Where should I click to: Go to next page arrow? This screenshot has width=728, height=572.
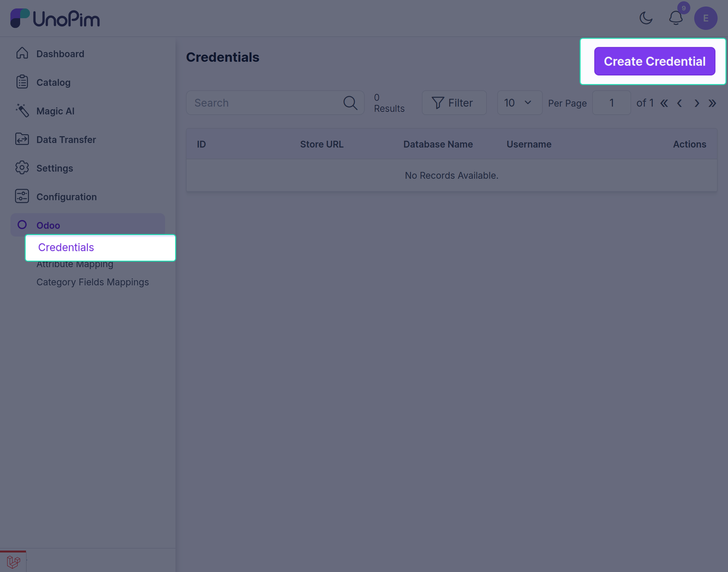point(696,103)
